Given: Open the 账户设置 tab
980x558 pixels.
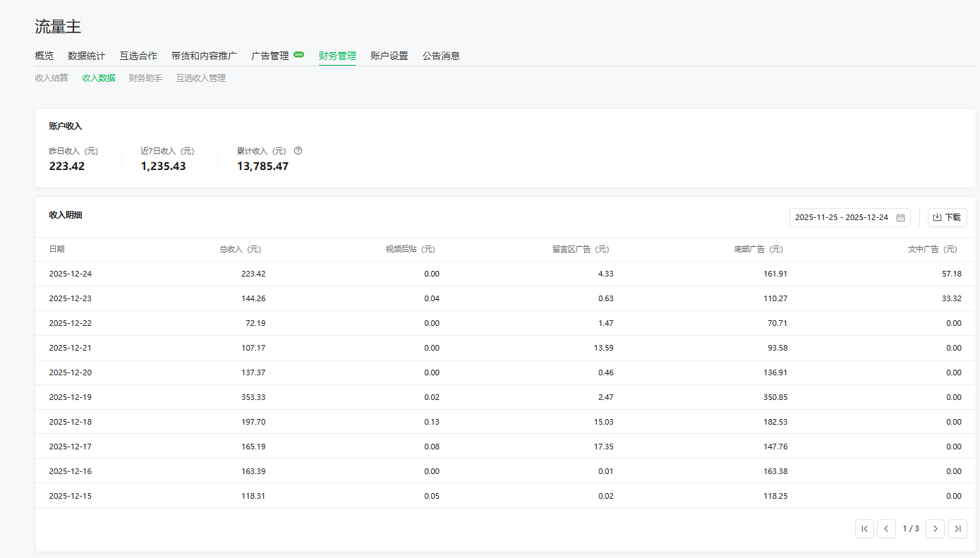Looking at the screenshot, I should coord(389,56).
